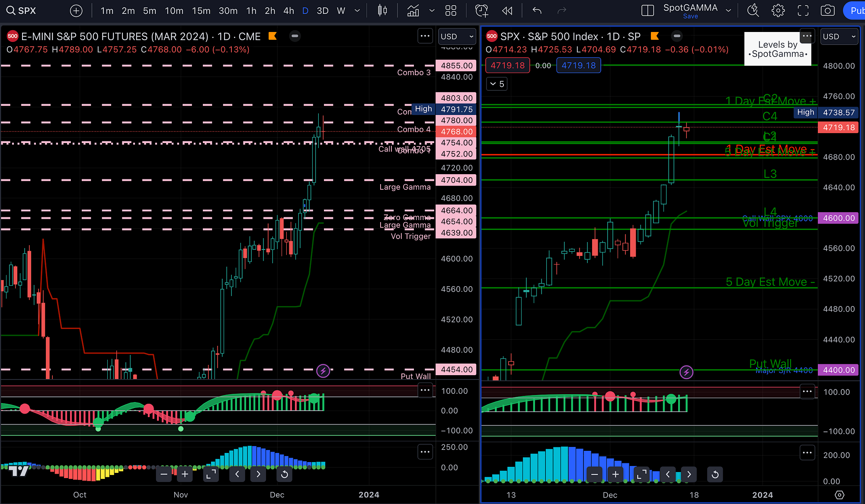Viewport: 865px width, 504px height.
Task: Open USD currency dropdown on E-MINI chart
Action: [457, 37]
